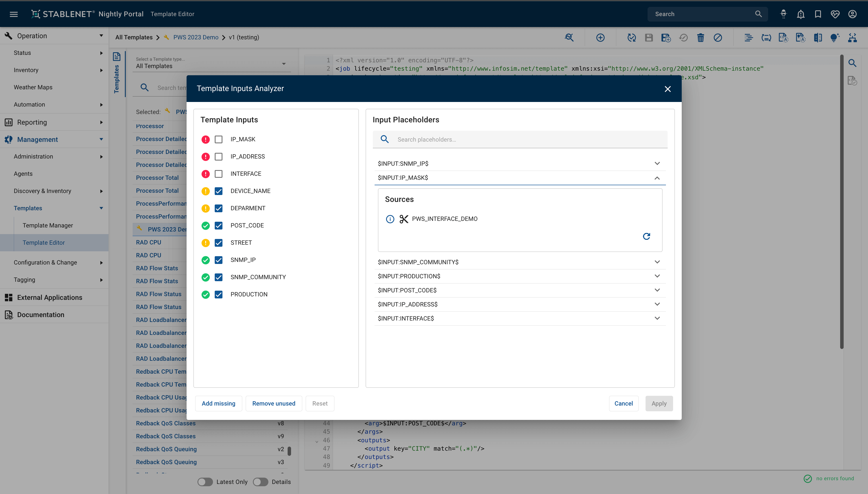Click the Cancel button
The width and height of the screenshot is (868, 494).
pos(623,404)
